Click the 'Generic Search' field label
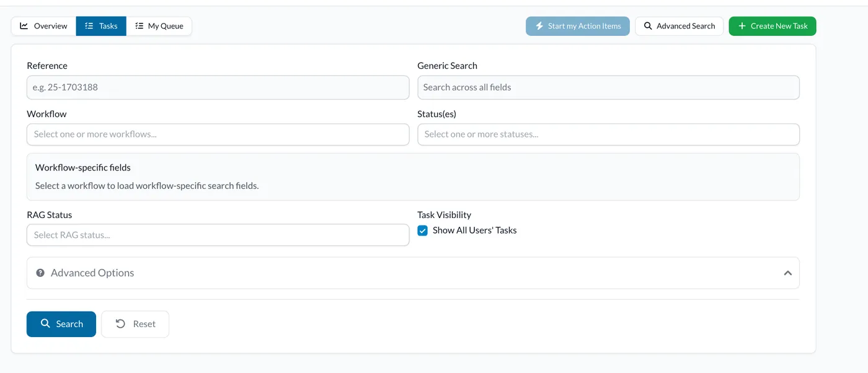Image resolution: width=868 pixels, height=373 pixels. coord(447,66)
